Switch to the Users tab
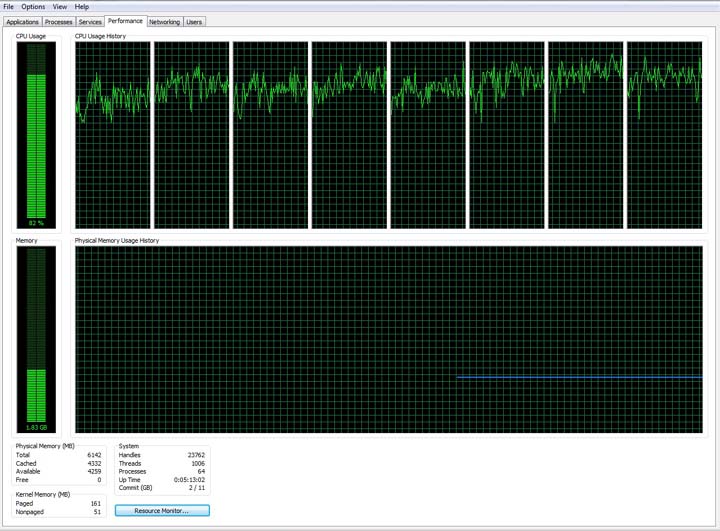720x531 pixels. (194, 22)
